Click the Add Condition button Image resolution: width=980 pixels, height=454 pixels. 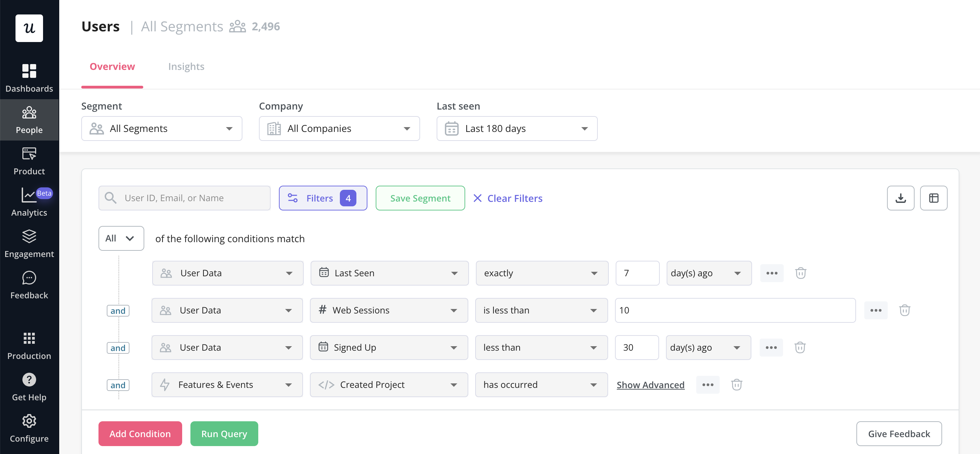coord(140,433)
